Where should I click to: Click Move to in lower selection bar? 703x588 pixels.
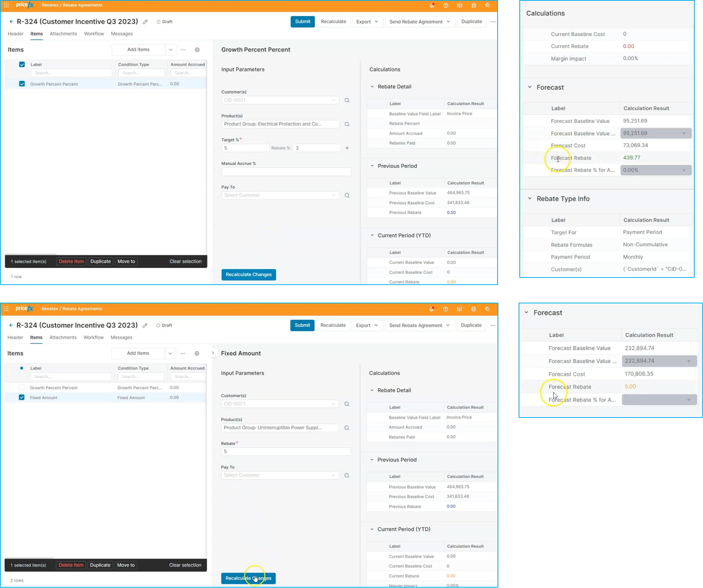tap(126, 565)
